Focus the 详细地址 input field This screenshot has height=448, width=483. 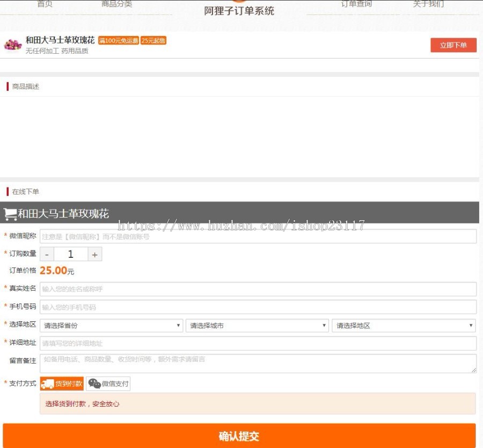(258, 343)
